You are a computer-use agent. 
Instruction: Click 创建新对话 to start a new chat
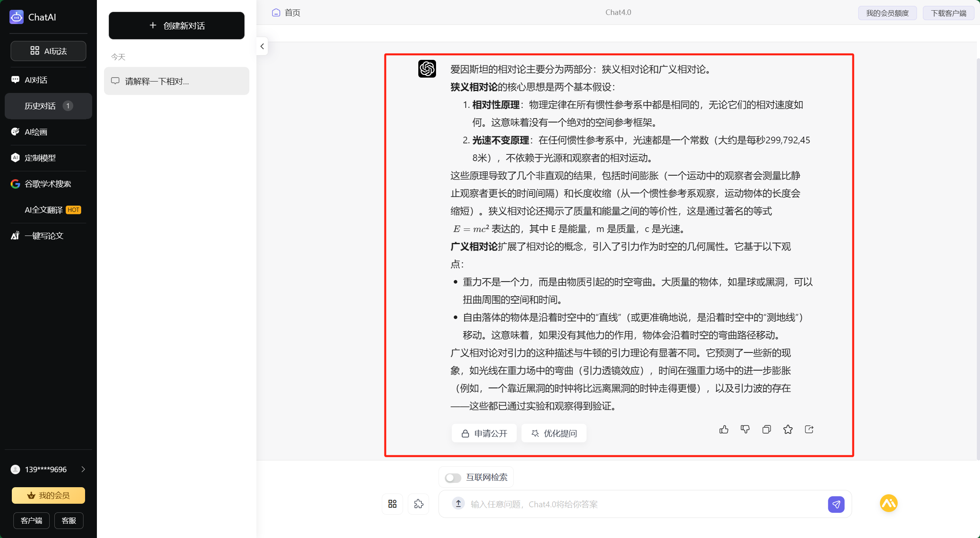(176, 25)
